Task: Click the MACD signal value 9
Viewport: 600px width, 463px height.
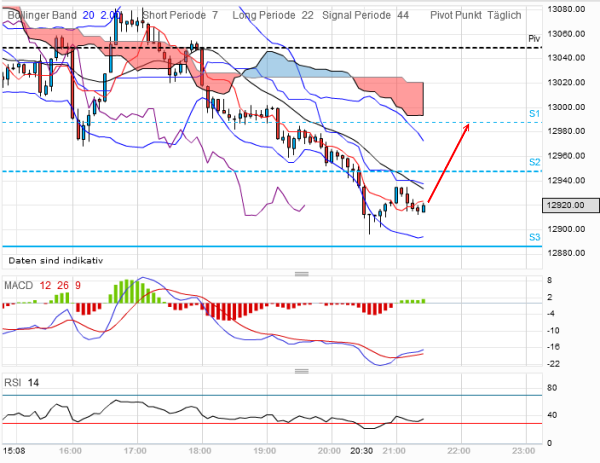Action: [x=78, y=285]
